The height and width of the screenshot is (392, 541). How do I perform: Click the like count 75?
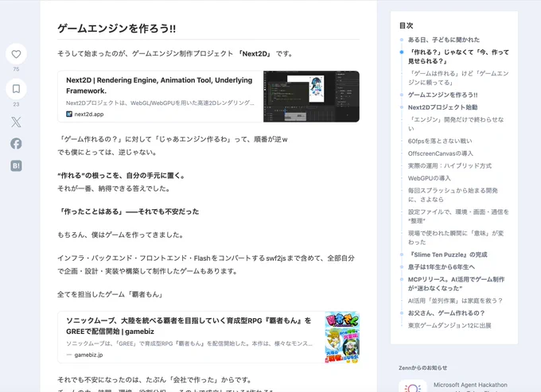point(16,69)
